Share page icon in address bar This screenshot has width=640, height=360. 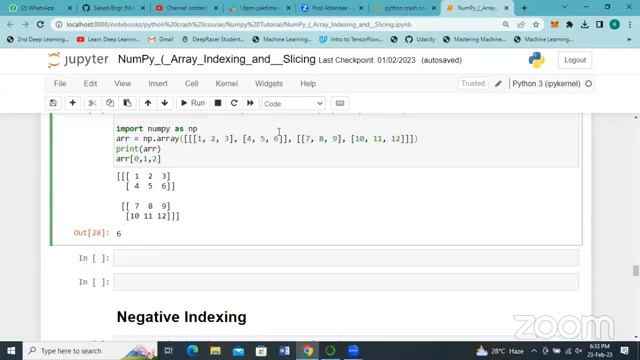tap(521, 24)
